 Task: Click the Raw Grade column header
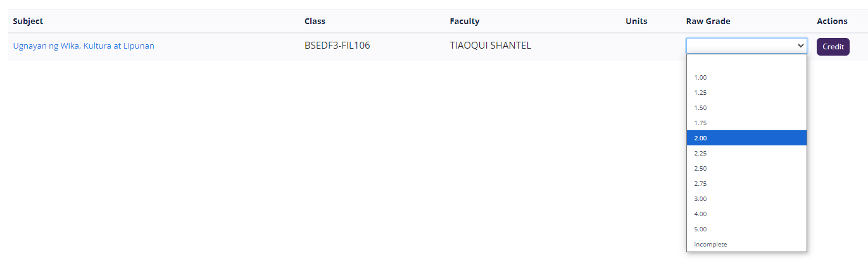[x=708, y=21]
